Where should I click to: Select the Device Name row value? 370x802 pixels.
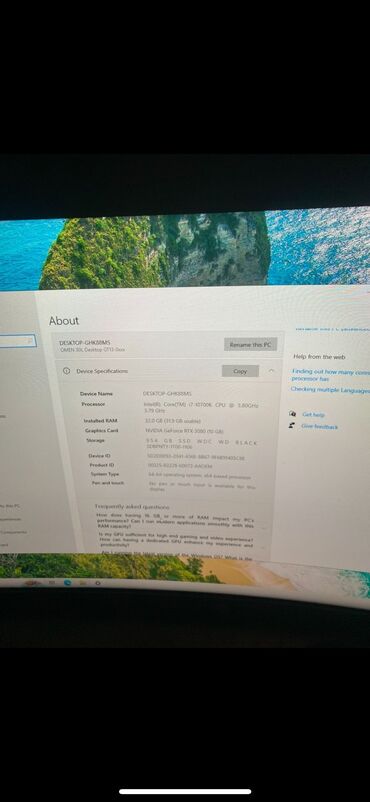point(167,393)
